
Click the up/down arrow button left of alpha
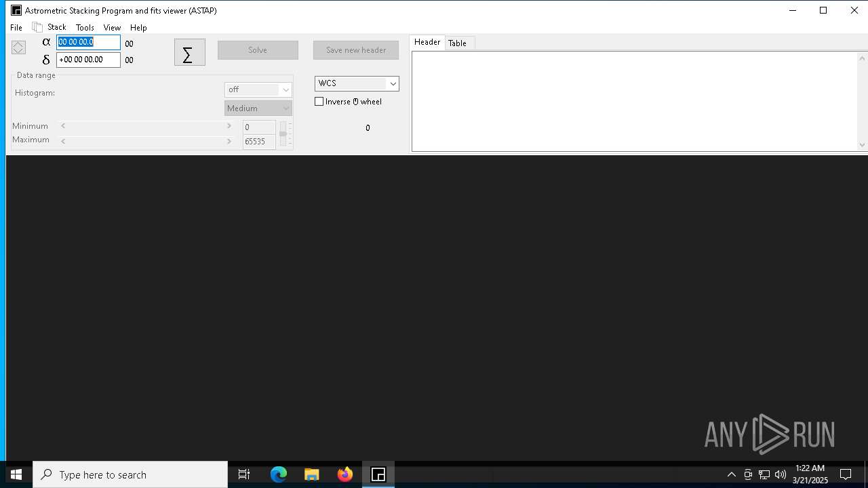pyautogui.click(x=18, y=47)
